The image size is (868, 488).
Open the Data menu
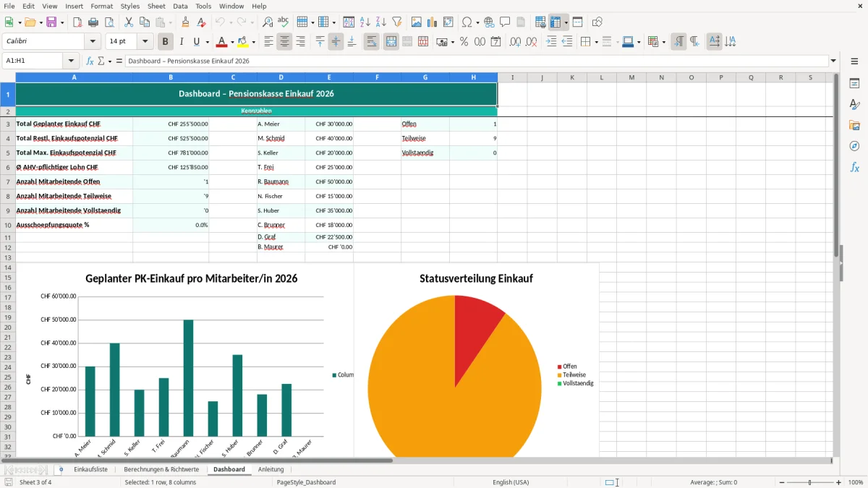click(180, 6)
